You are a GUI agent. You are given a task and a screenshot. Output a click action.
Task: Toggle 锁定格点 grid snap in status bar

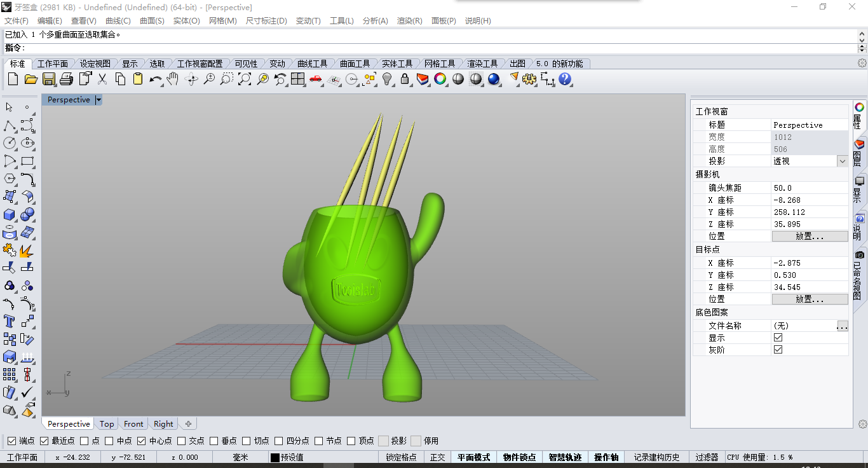click(402, 457)
